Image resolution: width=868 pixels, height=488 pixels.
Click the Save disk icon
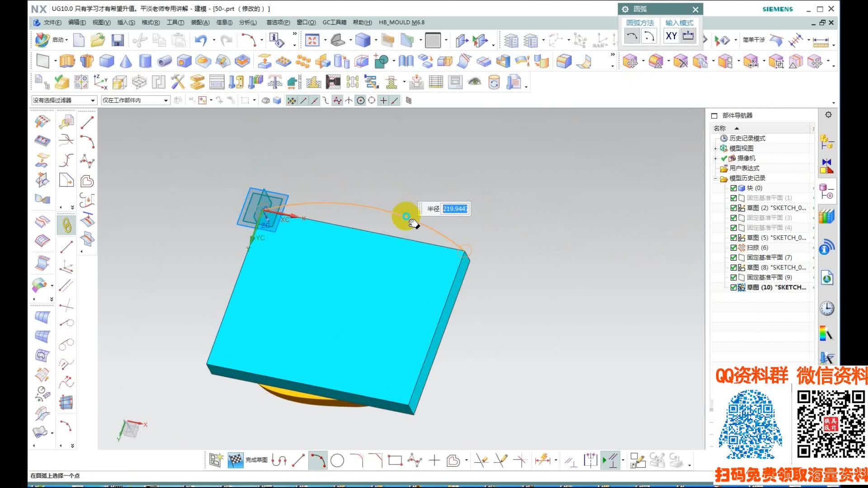click(x=118, y=41)
